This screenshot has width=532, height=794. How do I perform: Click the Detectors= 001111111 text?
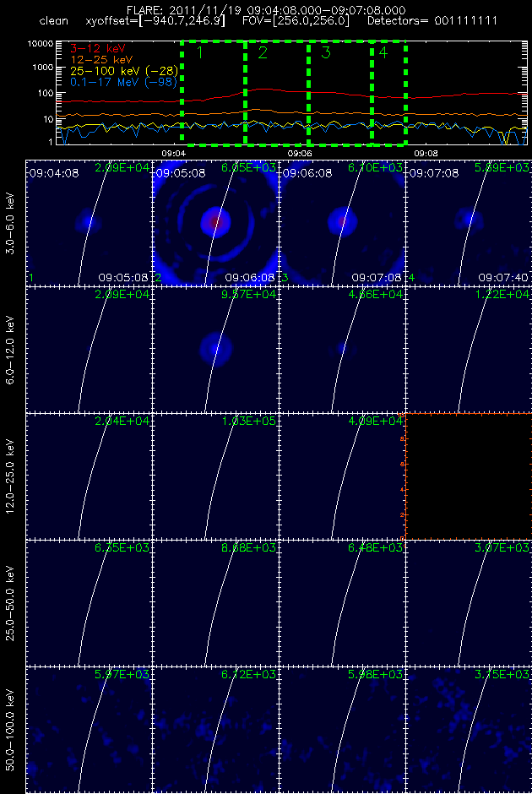tap(432, 21)
